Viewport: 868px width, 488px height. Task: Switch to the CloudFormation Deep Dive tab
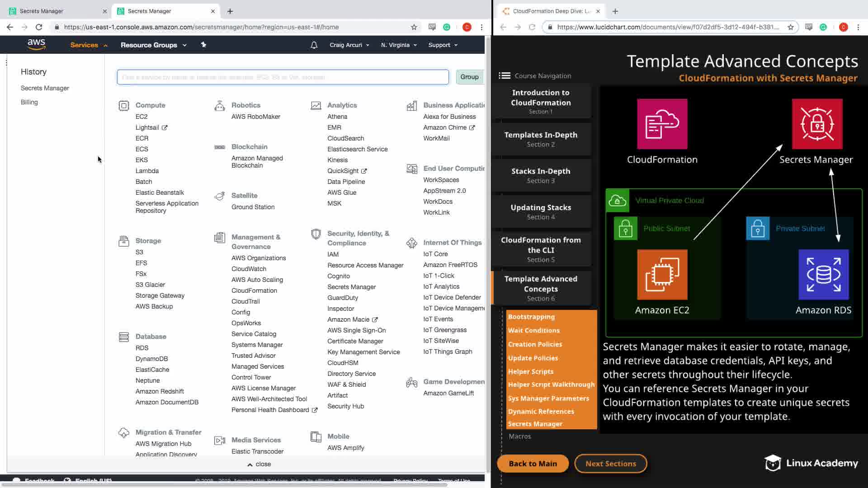pyautogui.click(x=551, y=11)
